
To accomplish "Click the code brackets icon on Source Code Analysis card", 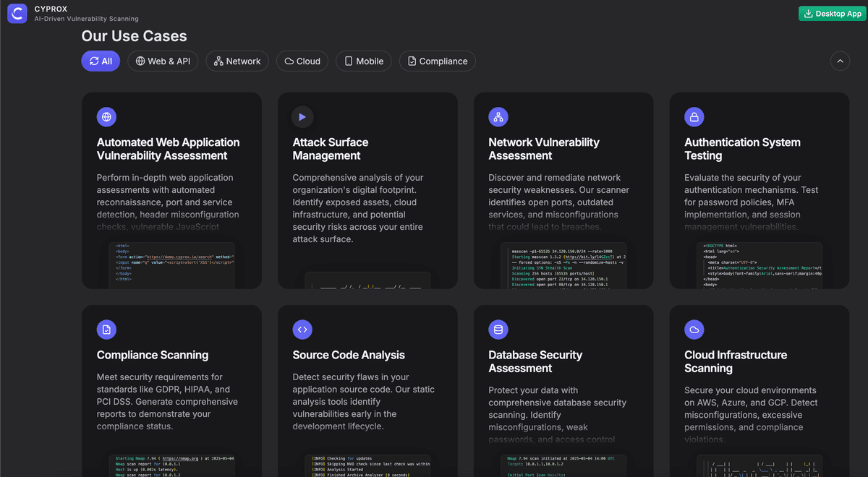I will pyautogui.click(x=302, y=330).
